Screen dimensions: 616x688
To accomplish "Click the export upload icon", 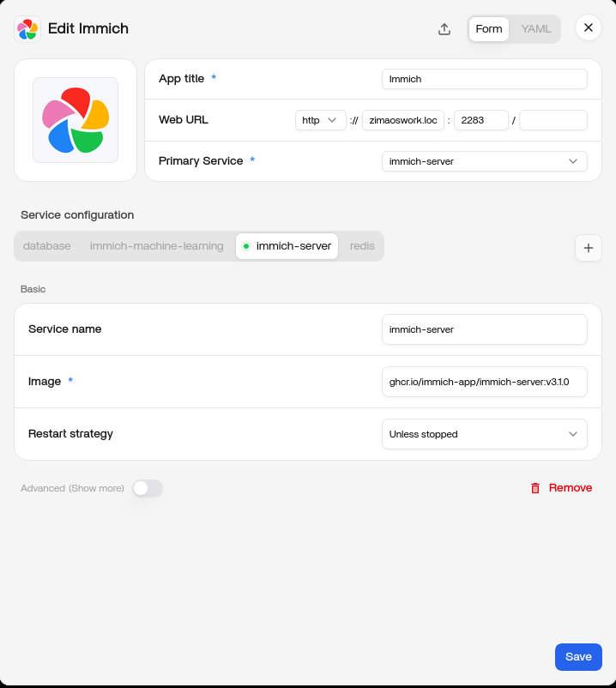I will [x=444, y=29].
